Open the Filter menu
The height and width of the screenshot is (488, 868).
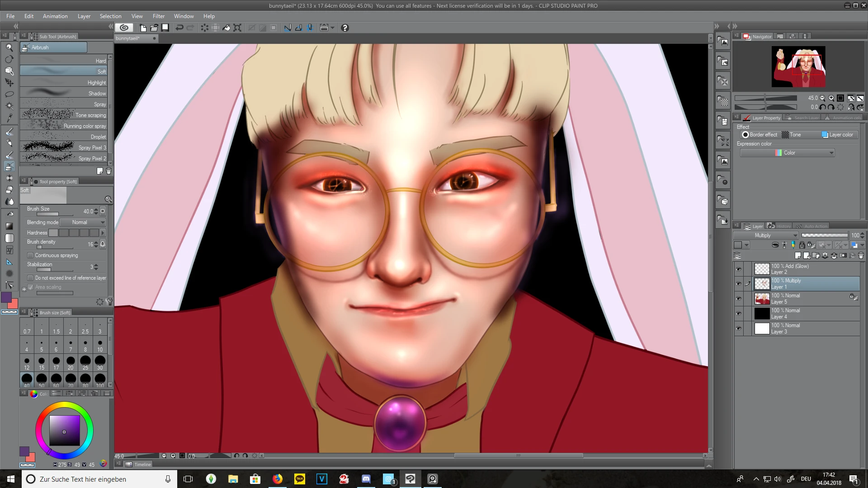pyautogui.click(x=159, y=16)
